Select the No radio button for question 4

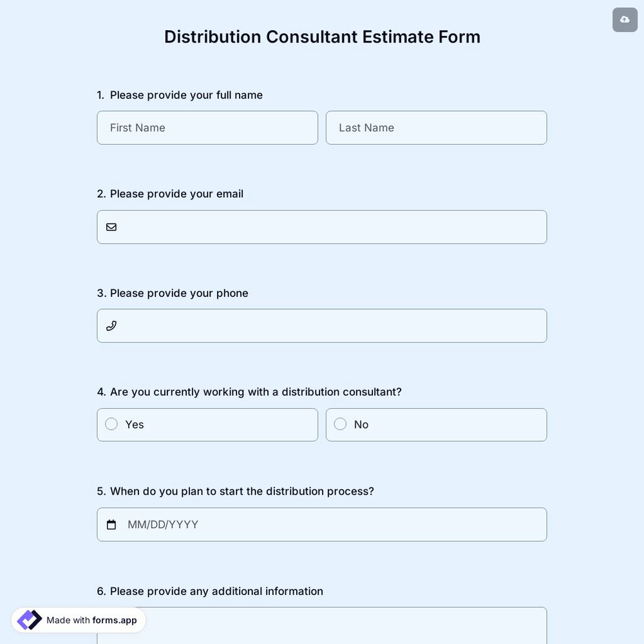point(339,424)
